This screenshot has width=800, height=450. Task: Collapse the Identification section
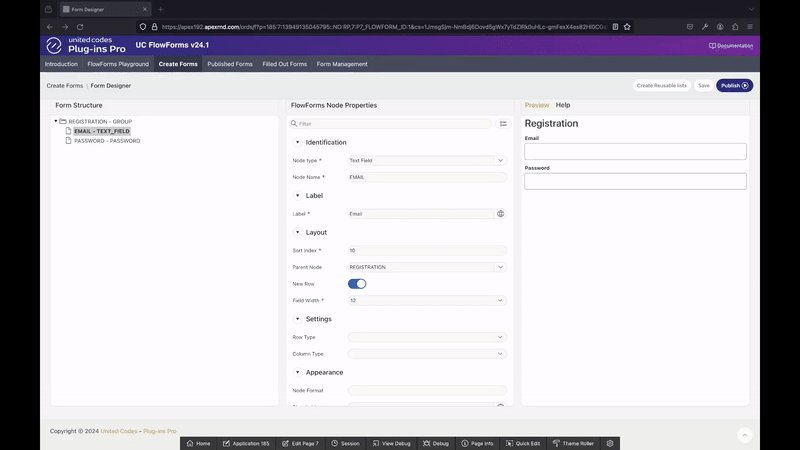297,142
